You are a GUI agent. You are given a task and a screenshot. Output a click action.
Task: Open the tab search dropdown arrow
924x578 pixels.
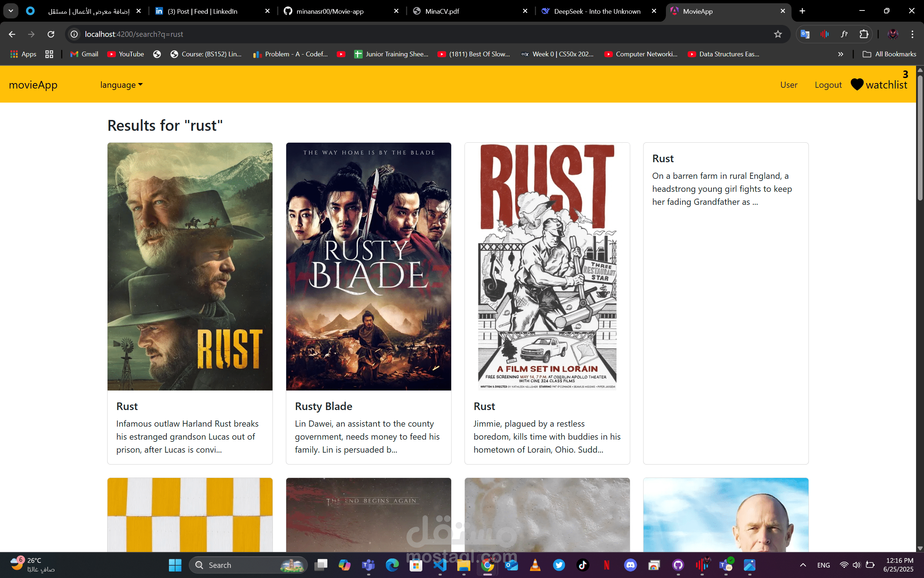11,11
